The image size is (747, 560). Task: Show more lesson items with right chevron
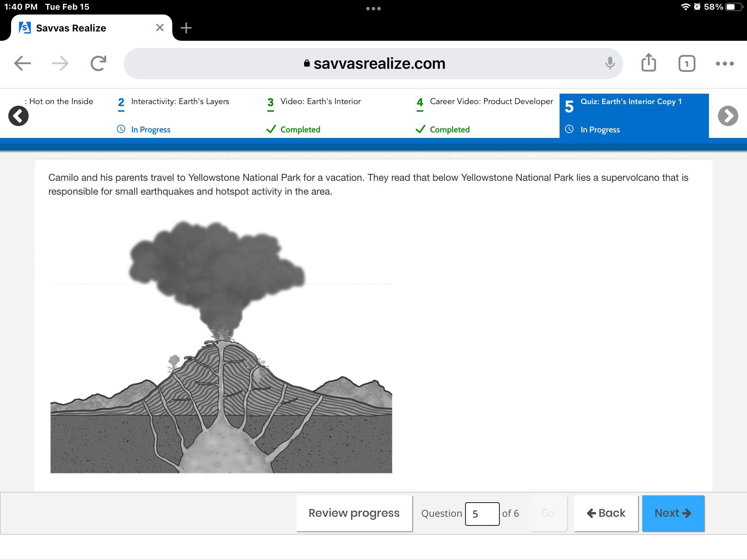728,116
